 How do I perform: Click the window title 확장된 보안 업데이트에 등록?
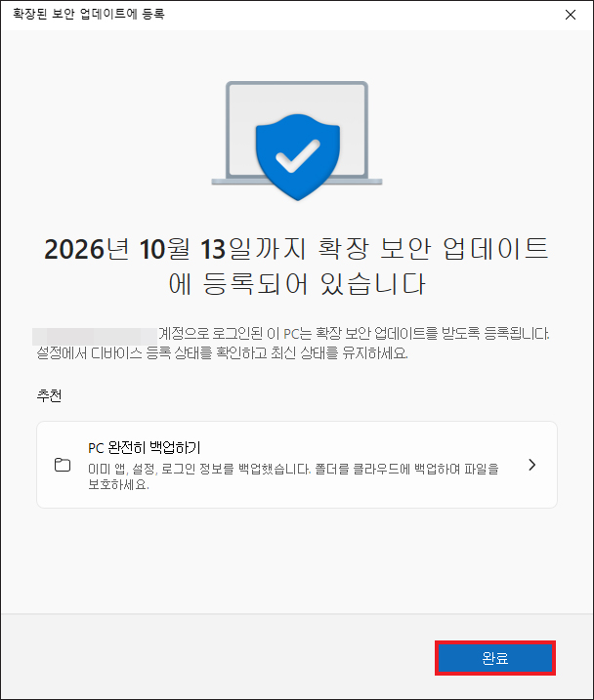[89, 14]
